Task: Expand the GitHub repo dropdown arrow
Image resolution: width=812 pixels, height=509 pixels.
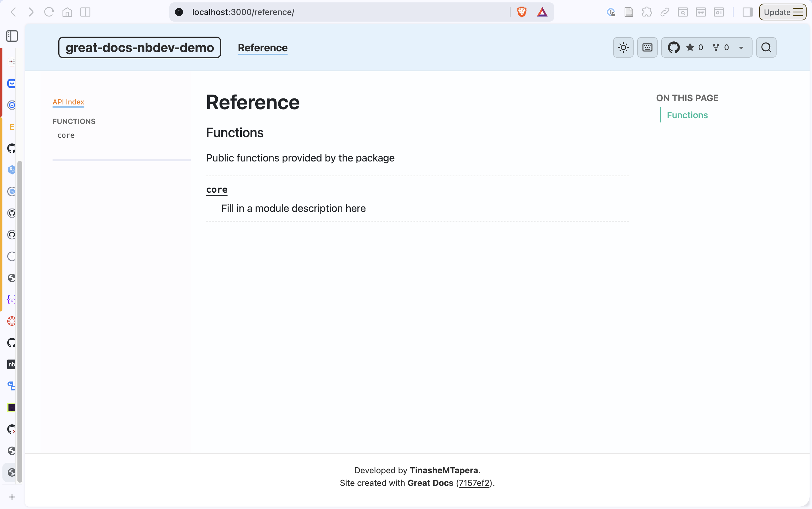Action: click(741, 48)
